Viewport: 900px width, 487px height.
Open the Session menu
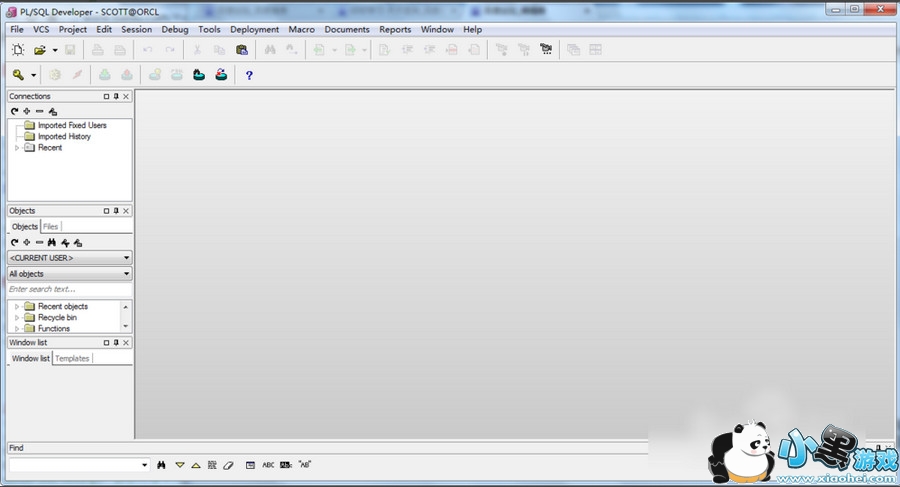tap(136, 30)
